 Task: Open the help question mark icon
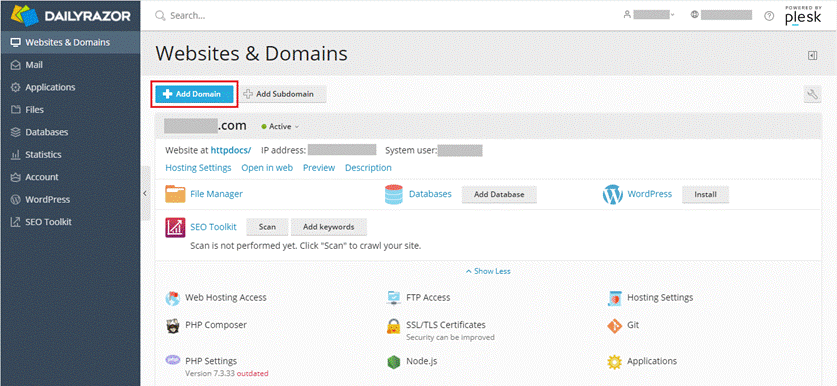pos(769,15)
